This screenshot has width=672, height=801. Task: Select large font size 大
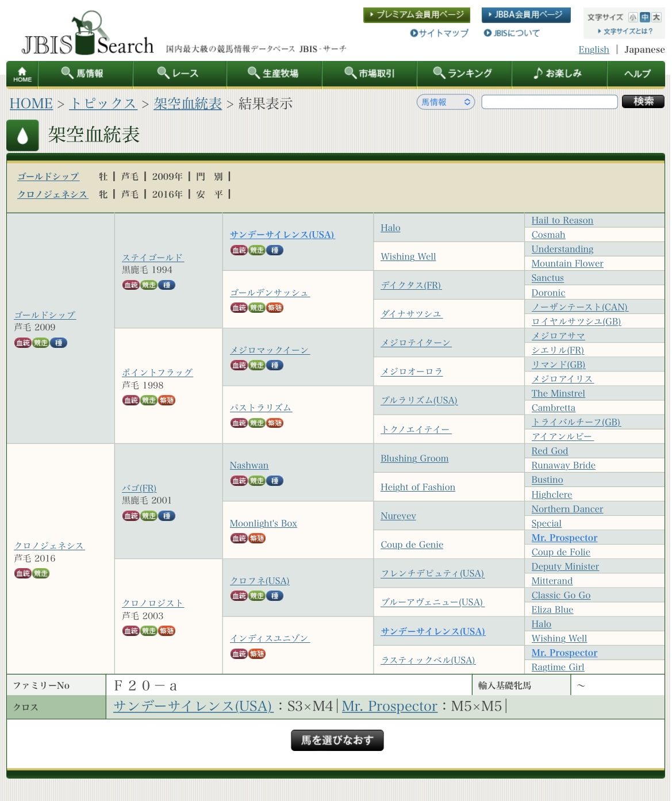coord(656,17)
